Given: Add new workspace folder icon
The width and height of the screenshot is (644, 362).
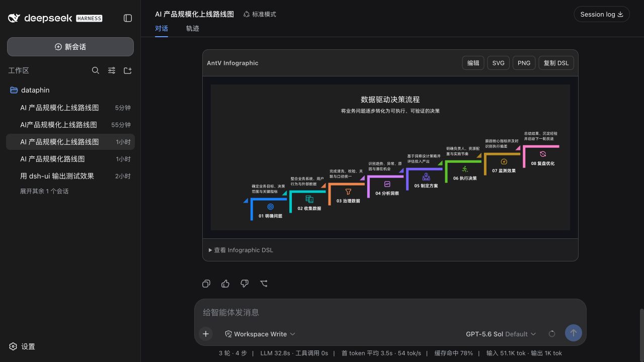Looking at the screenshot, I should point(128,70).
